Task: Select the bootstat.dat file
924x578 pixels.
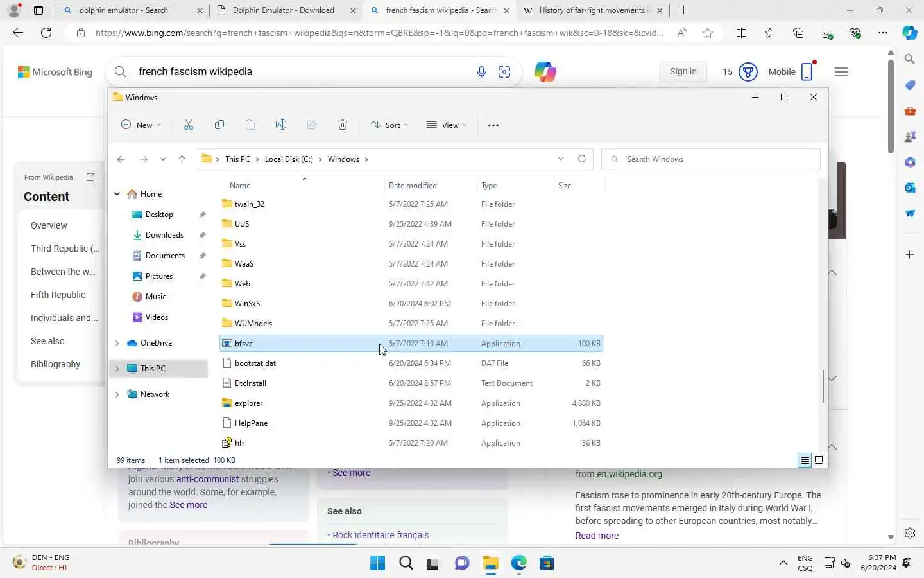Action: (411, 363)
